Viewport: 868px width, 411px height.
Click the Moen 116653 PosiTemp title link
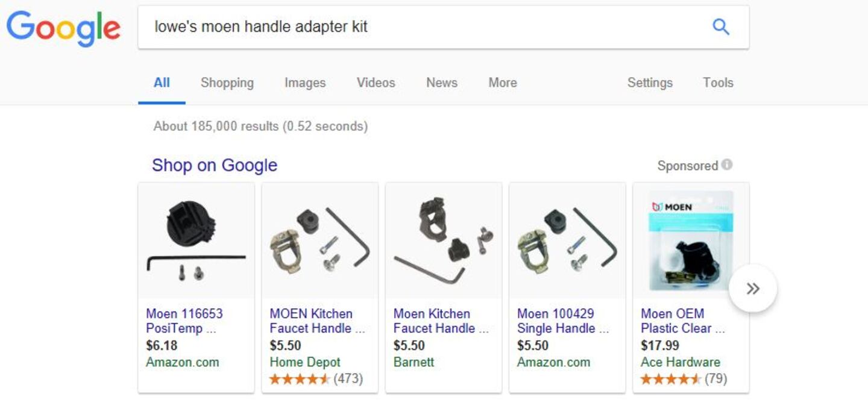pyautogui.click(x=184, y=321)
